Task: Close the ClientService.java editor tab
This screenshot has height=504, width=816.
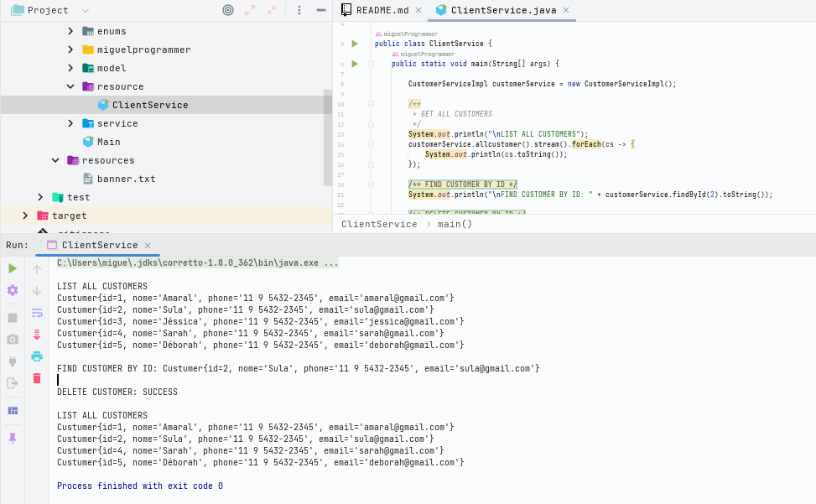Action: coord(566,10)
